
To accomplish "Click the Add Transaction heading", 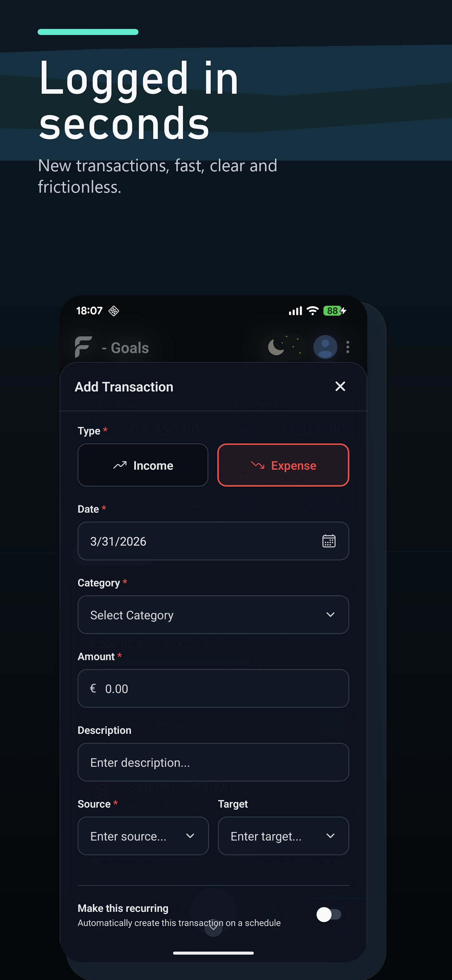I will tap(124, 386).
